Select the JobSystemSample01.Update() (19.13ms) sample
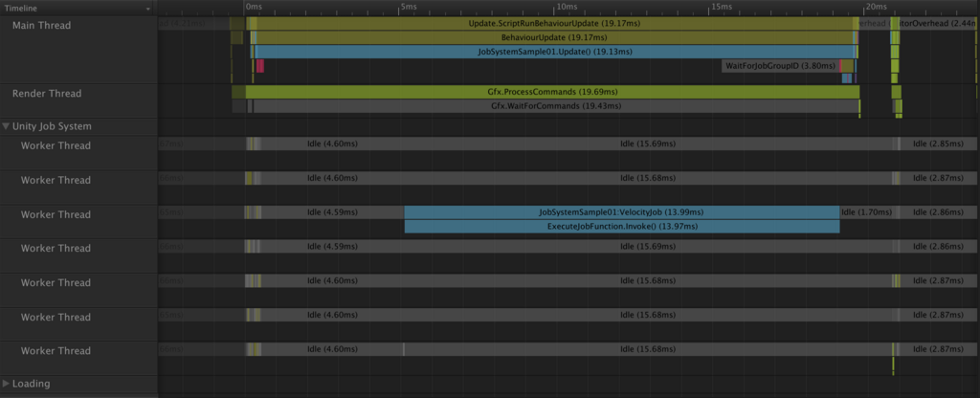 pos(554,52)
